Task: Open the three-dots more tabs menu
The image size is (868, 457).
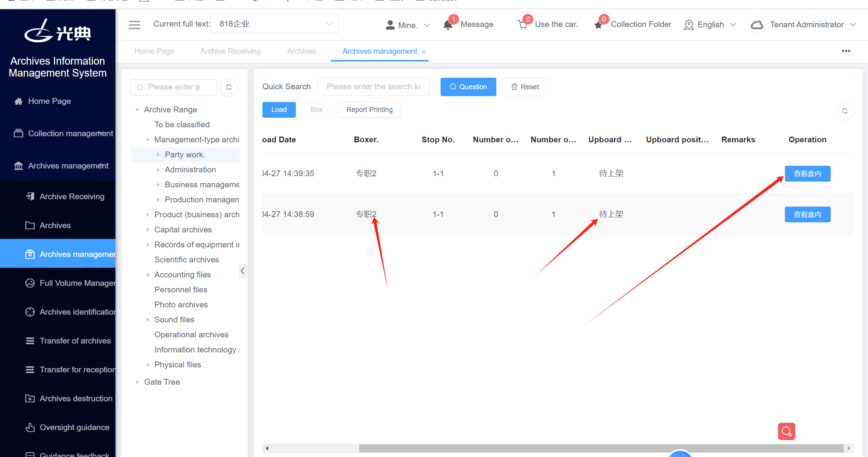Action: pyautogui.click(x=846, y=51)
